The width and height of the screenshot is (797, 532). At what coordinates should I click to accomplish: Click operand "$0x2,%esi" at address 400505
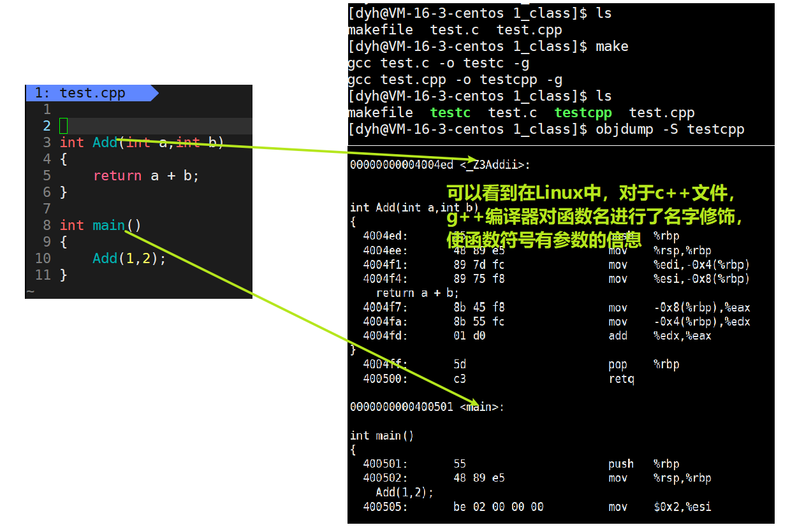[682, 507]
